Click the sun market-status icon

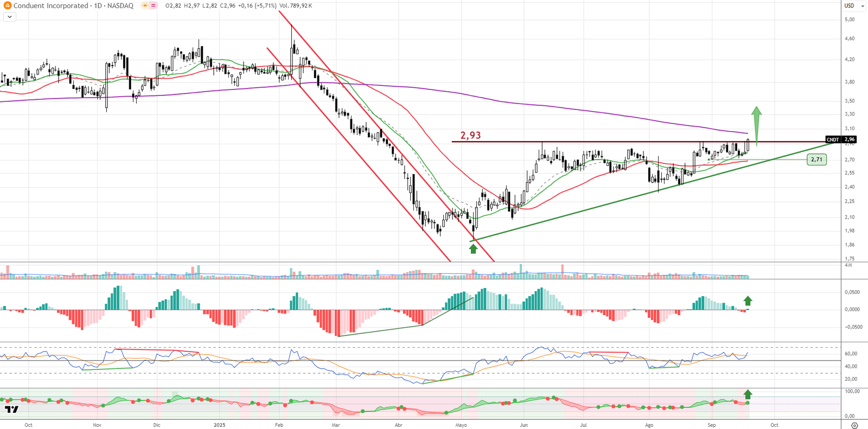145,5
